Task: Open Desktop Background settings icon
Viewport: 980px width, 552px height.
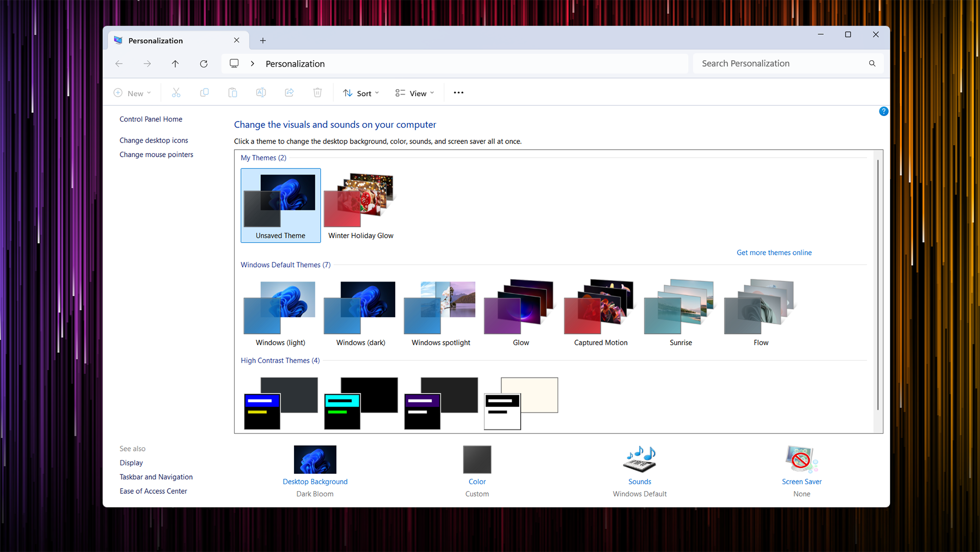Action: click(315, 460)
